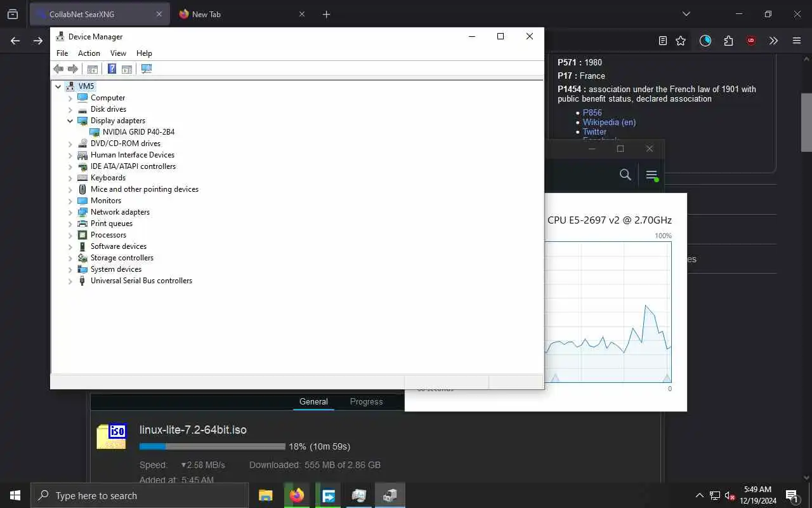Click the browser back navigation arrow
The image size is (812, 508).
point(15,41)
